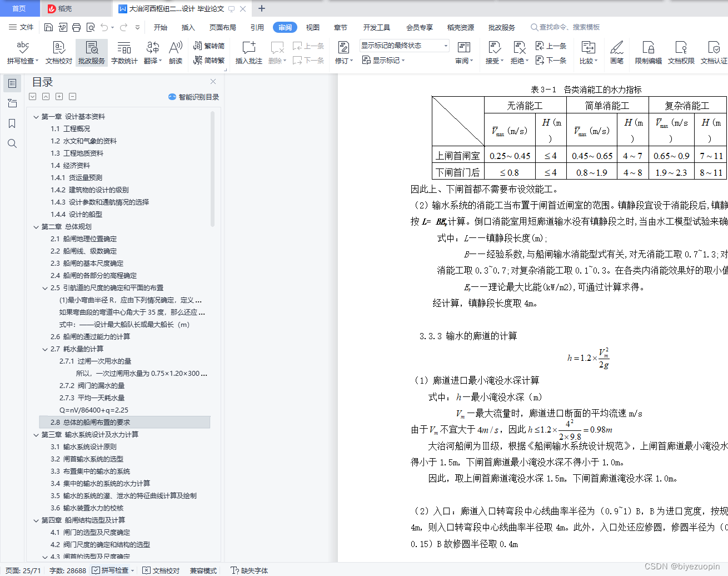Open a new tab with plus button
The height and width of the screenshot is (576, 728).
[262, 8]
